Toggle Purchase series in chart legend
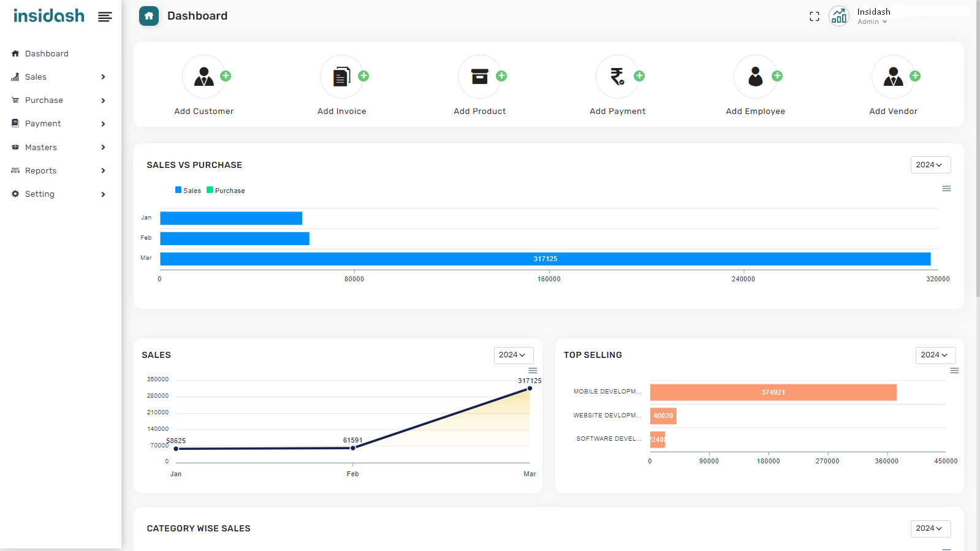This screenshot has height=551, width=980. click(x=226, y=191)
